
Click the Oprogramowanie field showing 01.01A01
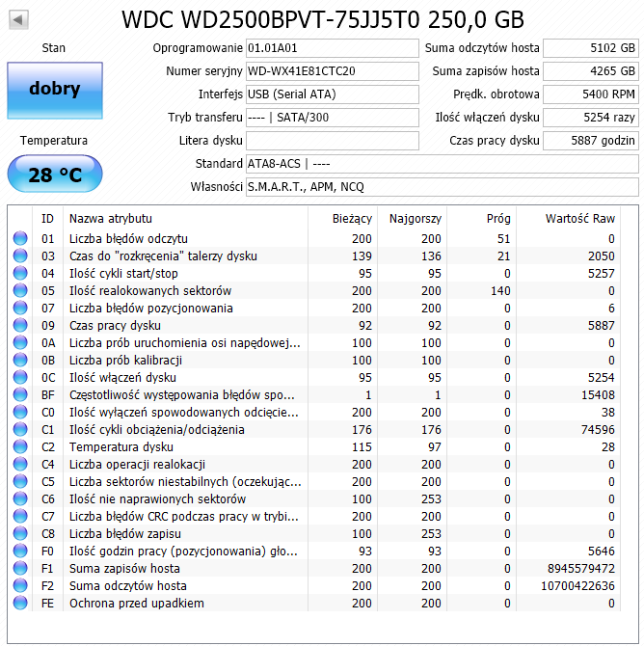click(332, 48)
